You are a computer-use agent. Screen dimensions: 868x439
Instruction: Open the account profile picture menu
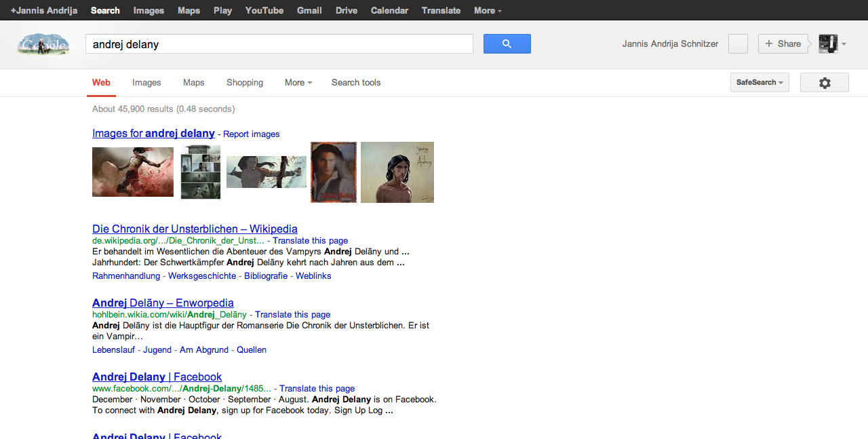click(828, 44)
